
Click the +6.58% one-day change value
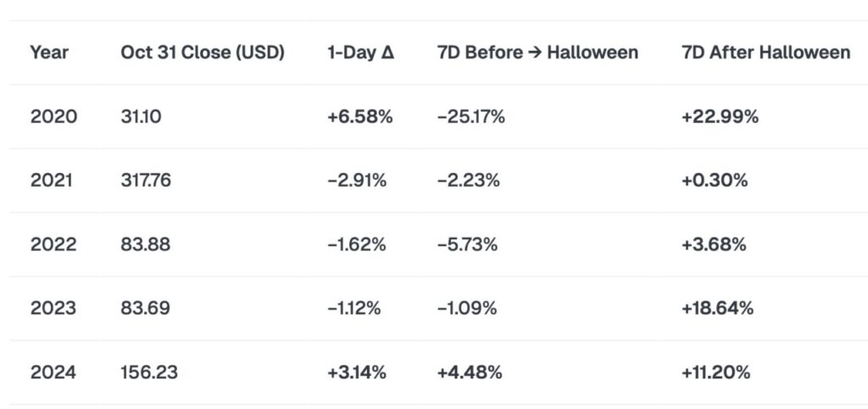pos(359,117)
